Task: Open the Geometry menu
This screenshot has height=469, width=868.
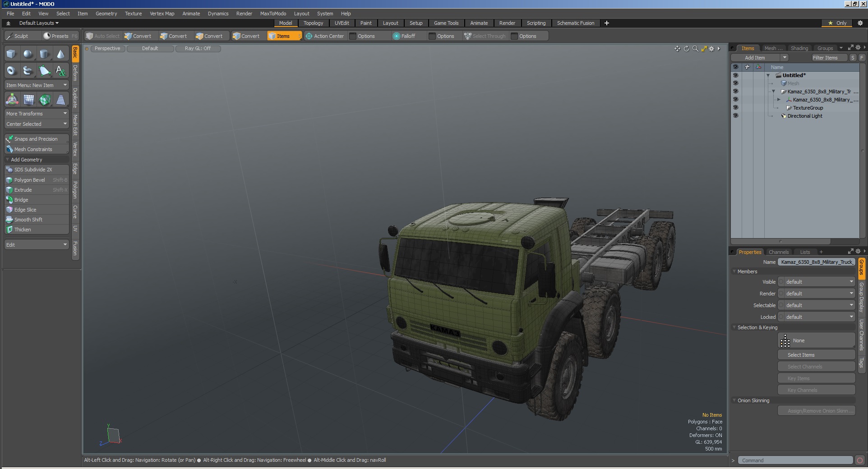Action: point(106,14)
